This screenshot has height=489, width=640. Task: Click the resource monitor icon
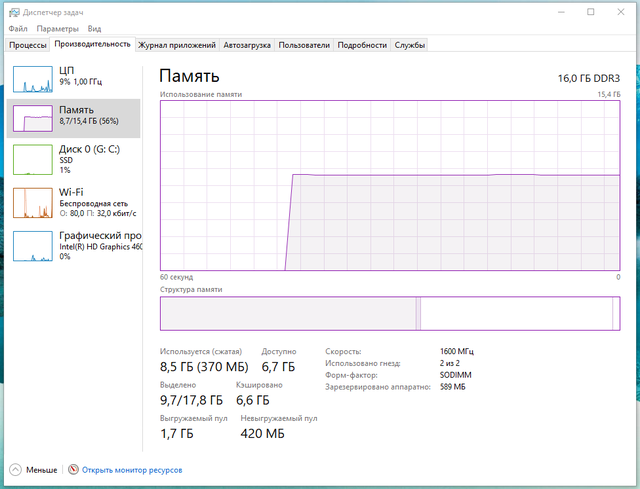tap(72, 469)
